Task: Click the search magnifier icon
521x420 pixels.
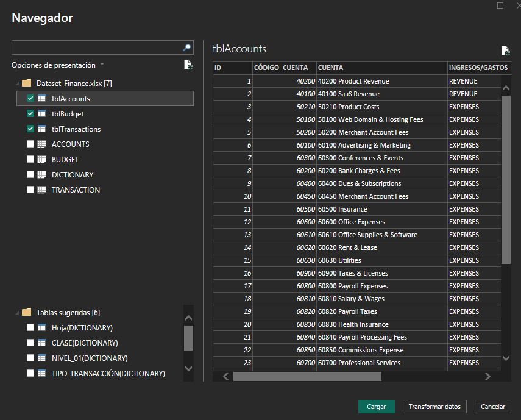Action: click(x=186, y=48)
